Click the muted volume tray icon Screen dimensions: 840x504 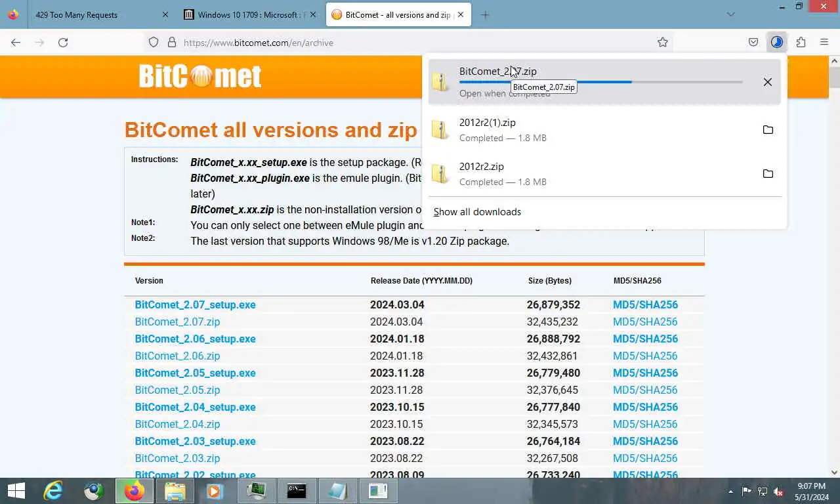tap(778, 491)
